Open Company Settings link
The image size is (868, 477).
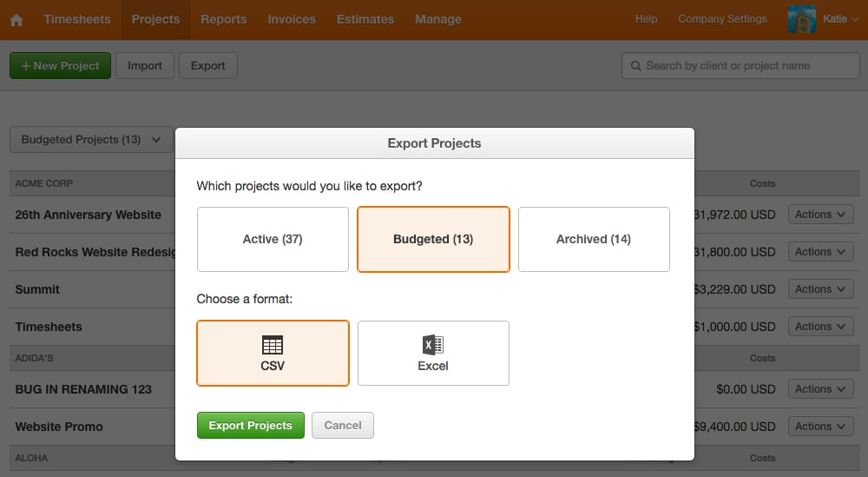pyautogui.click(x=722, y=19)
